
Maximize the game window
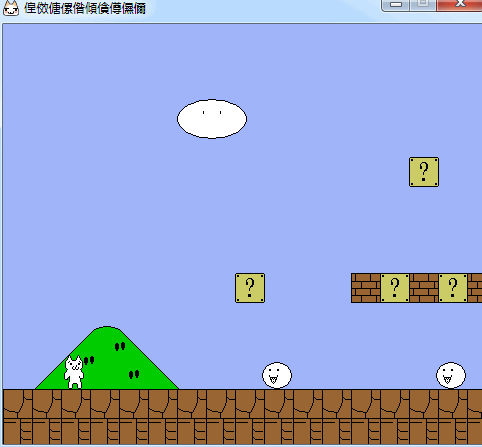pos(423,5)
